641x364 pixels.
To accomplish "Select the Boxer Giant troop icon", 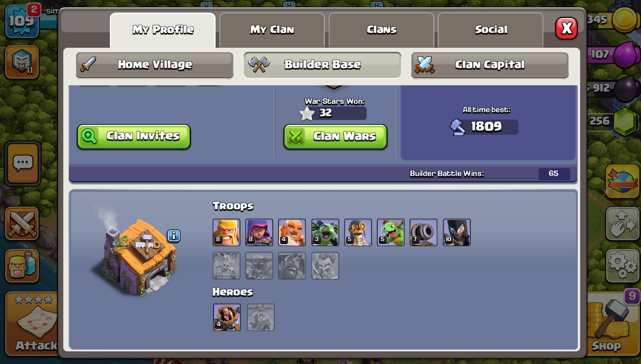I will 292,232.
